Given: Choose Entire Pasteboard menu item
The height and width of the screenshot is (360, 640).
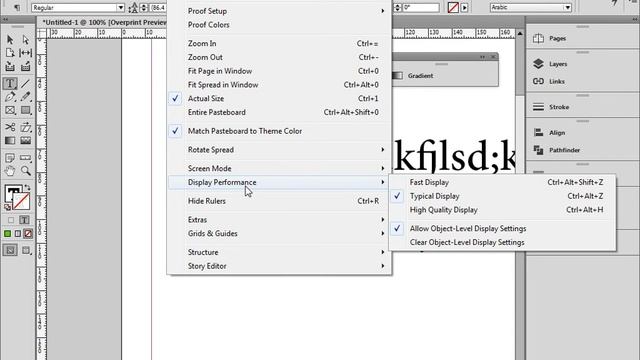Looking at the screenshot, I should (x=279, y=112).
